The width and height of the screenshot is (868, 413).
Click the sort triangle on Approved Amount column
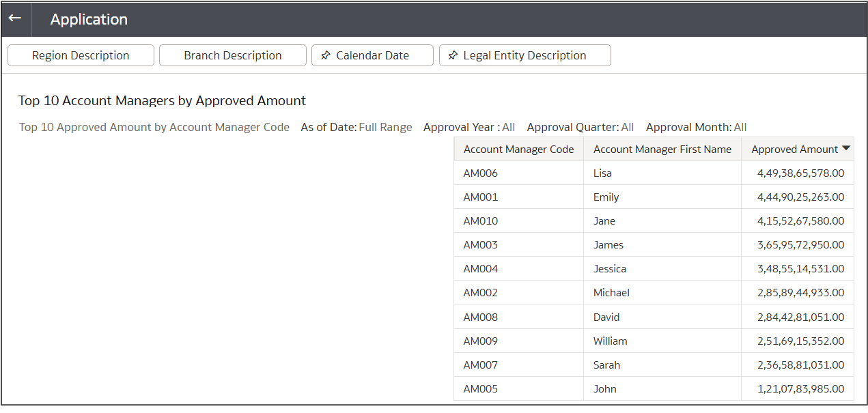[846, 149]
